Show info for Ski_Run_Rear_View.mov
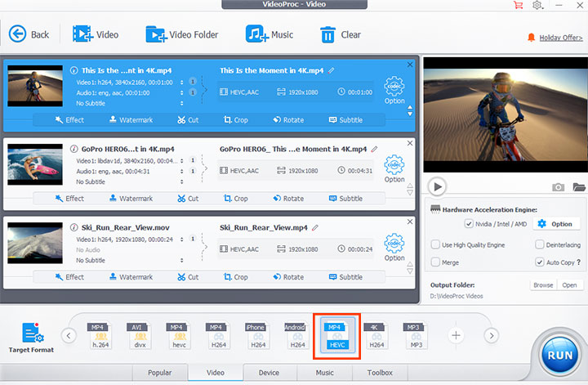Image resolution: width=588 pixels, height=385 pixels. click(73, 227)
